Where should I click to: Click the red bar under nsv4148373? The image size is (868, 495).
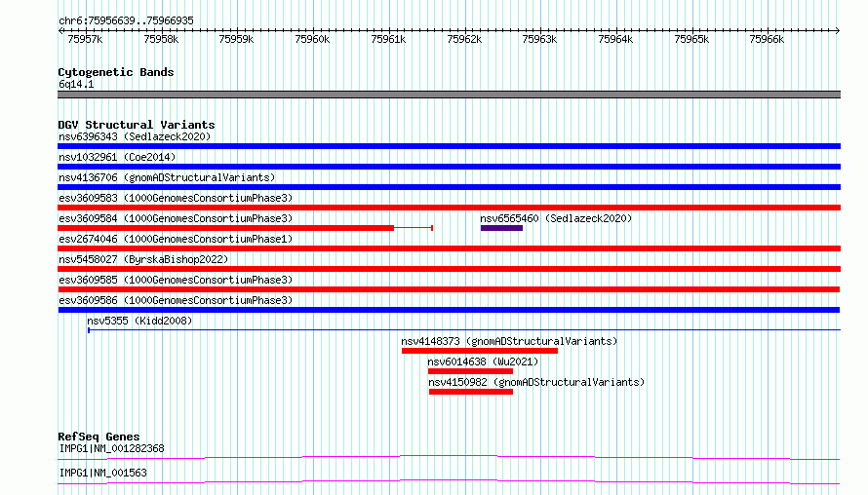point(480,351)
